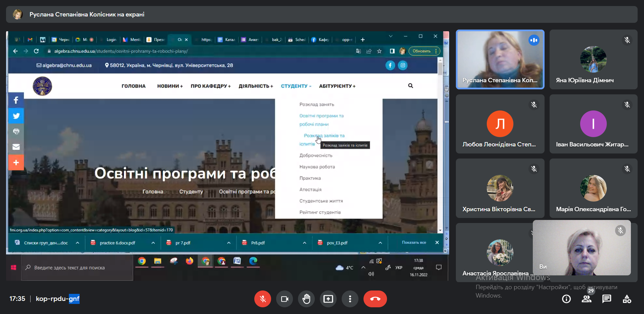This screenshot has height=314, width=644.
Task: Click Головна in the breadcrumb
Action: click(153, 192)
